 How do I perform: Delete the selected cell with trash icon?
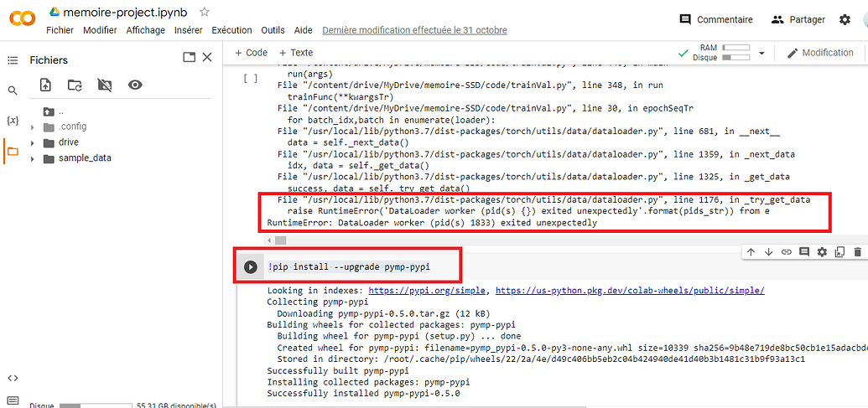click(857, 251)
